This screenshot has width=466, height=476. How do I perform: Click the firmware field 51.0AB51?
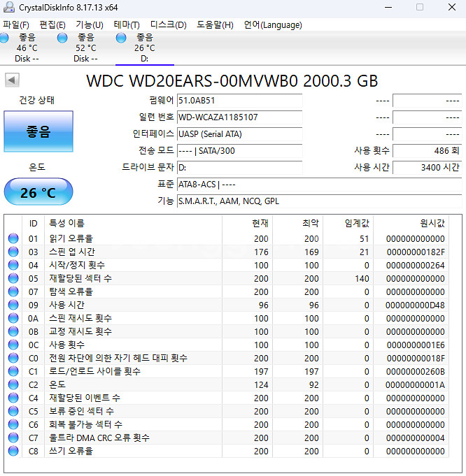(239, 101)
